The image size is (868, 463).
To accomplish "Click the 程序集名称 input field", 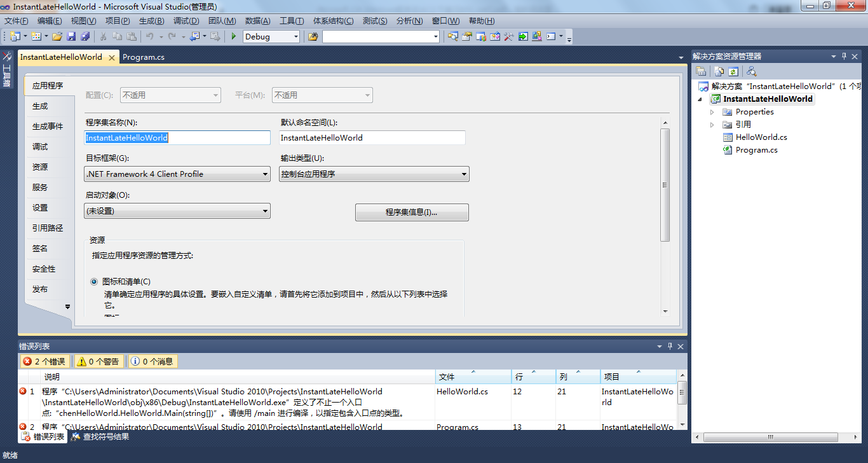I will pos(177,137).
